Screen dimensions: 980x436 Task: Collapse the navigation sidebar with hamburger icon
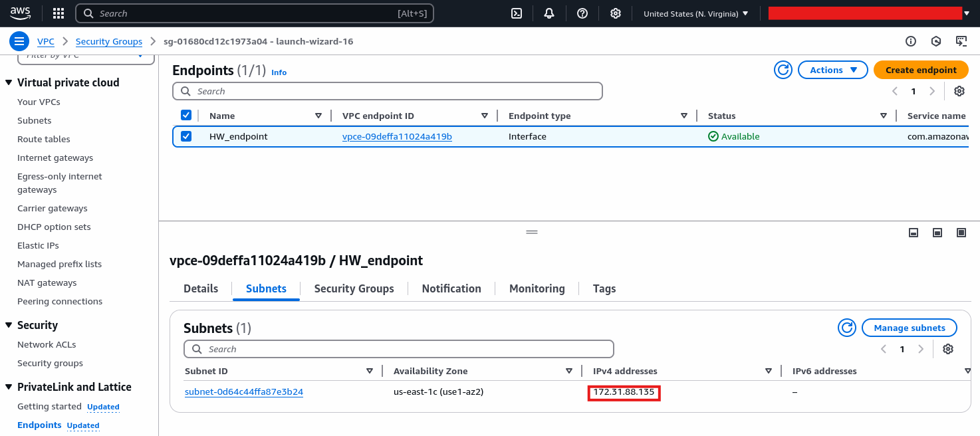click(19, 41)
